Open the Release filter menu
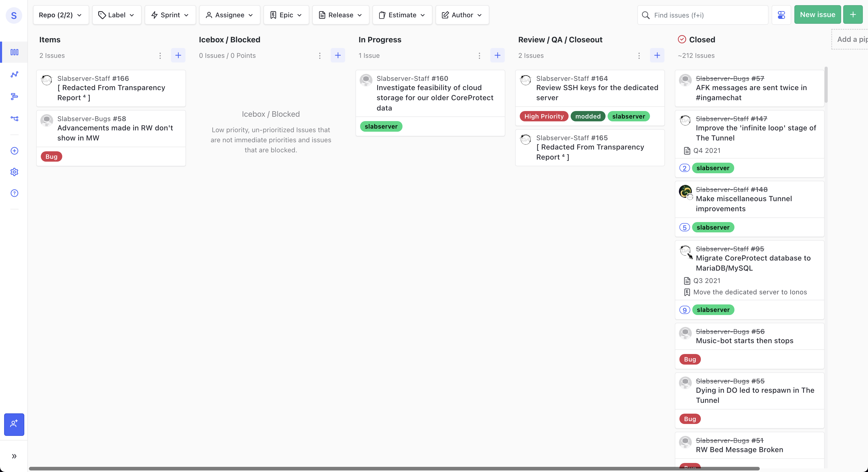The width and height of the screenshot is (868, 472). [x=340, y=15]
